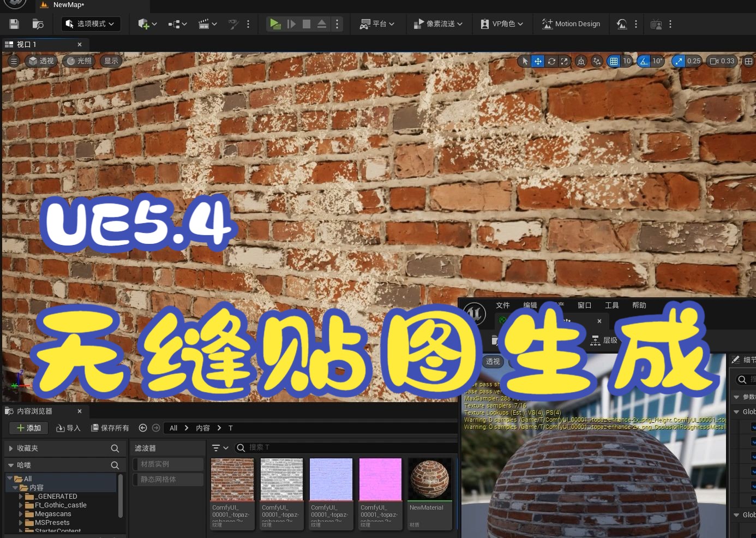The image size is (756, 538).
Task: Open the camera speed 0.33 setting
Action: (x=722, y=61)
